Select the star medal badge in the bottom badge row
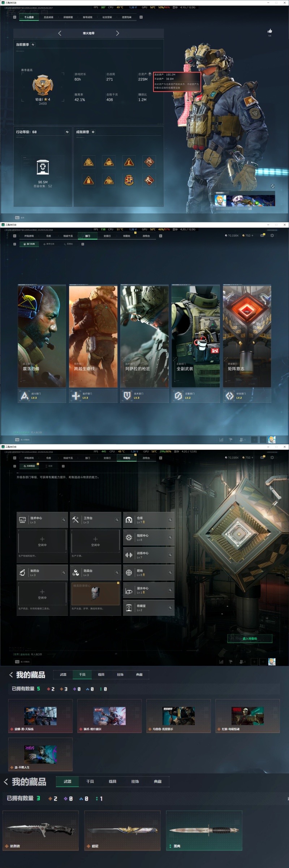Screen dimensions: 289x868 [129, 180]
